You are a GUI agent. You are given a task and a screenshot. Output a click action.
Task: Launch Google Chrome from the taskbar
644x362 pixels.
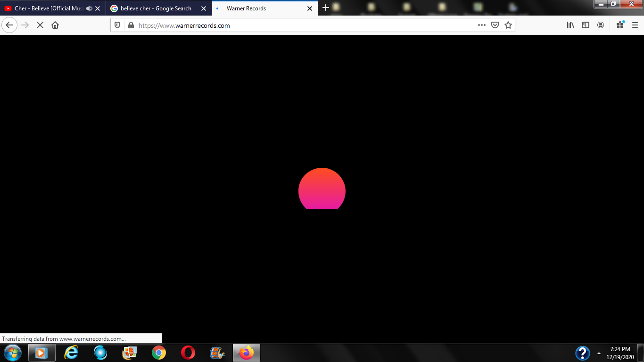[x=159, y=353]
